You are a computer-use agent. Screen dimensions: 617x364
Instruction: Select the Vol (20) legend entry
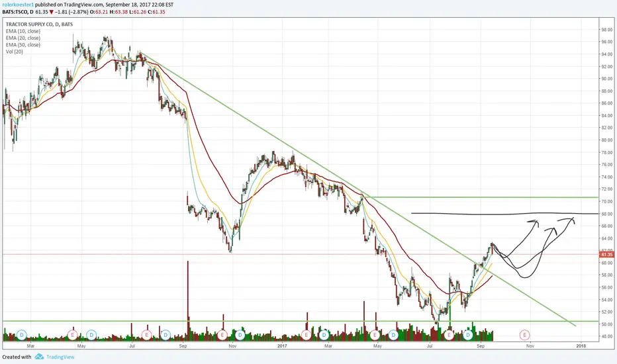coord(14,52)
